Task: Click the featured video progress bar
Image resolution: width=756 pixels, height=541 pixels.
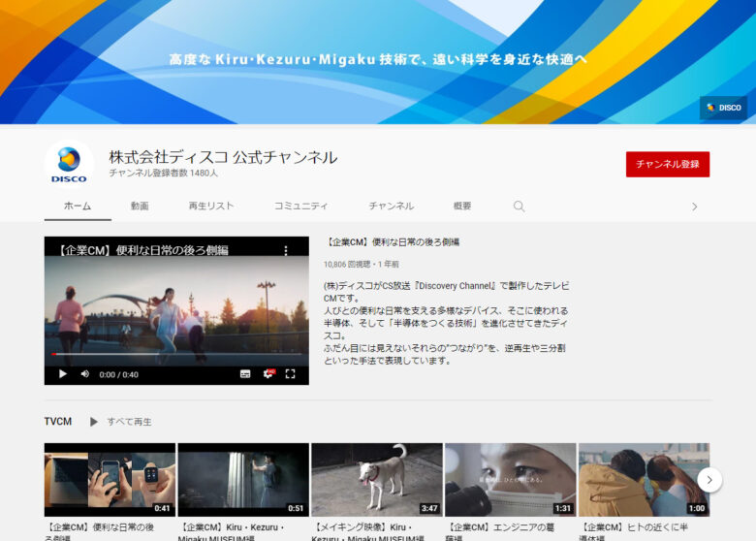Action: click(176, 355)
